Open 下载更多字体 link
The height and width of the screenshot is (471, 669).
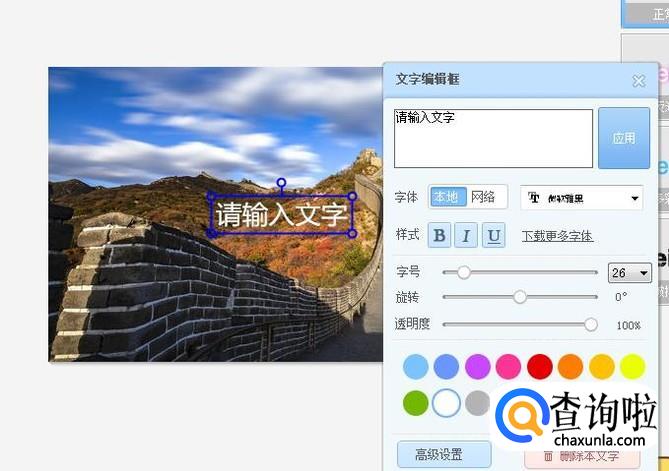(x=557, y=236)
